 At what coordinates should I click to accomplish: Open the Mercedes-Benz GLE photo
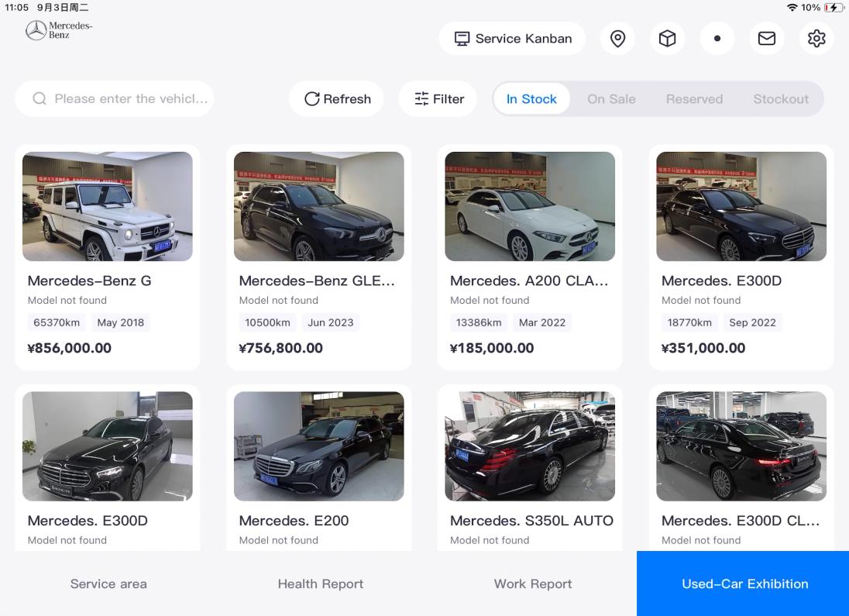tap(319, 206)
